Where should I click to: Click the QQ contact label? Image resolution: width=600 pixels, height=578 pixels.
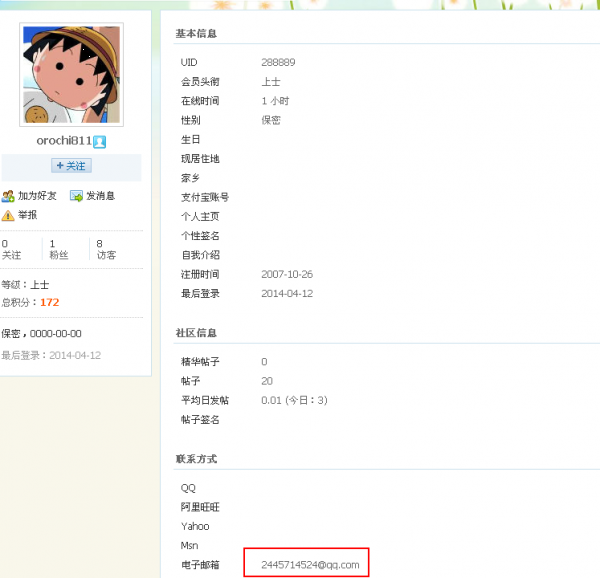(x=188, y=488)
